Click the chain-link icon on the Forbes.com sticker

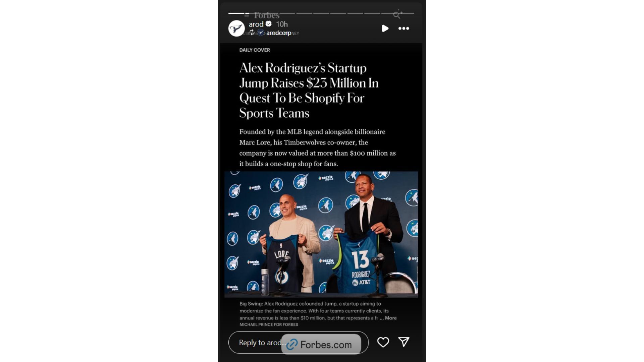pyautogui.click(x=292, y=344)
